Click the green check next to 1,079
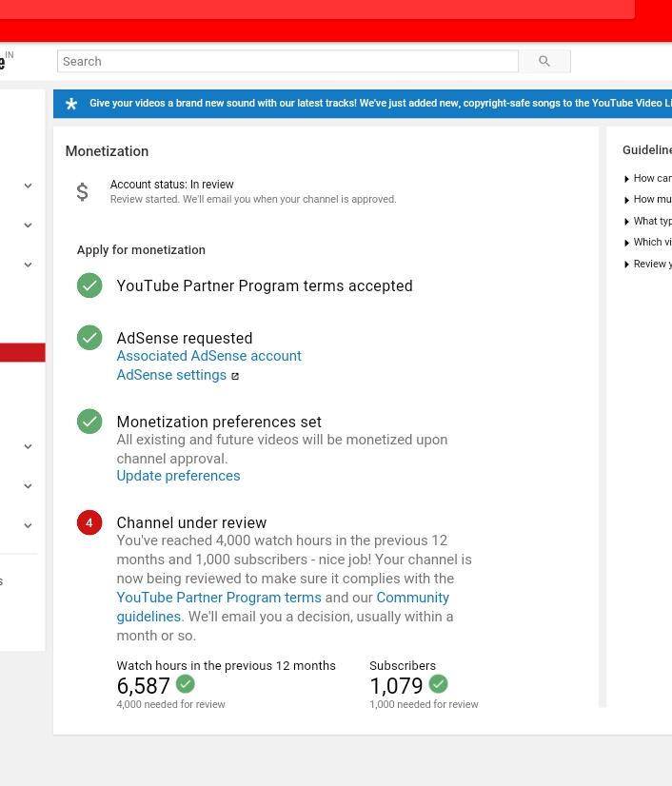 (x=438, y=684)
